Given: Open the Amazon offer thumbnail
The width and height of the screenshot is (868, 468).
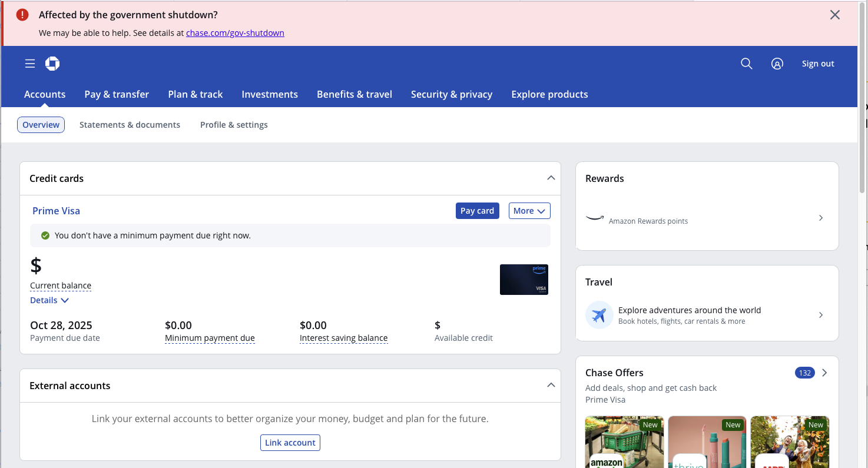Looking at the screenshot, I should [x=624, y=442].
